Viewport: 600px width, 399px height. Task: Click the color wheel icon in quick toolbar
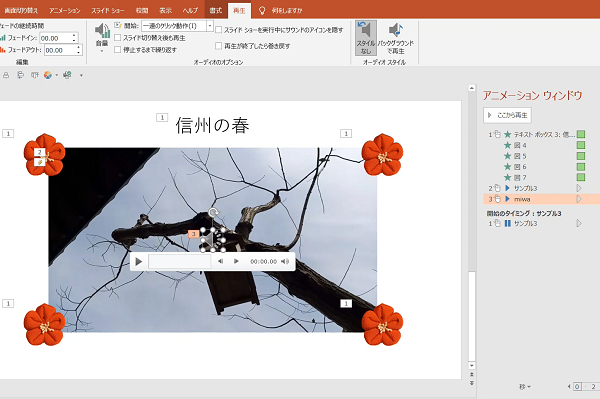point(48,75)
